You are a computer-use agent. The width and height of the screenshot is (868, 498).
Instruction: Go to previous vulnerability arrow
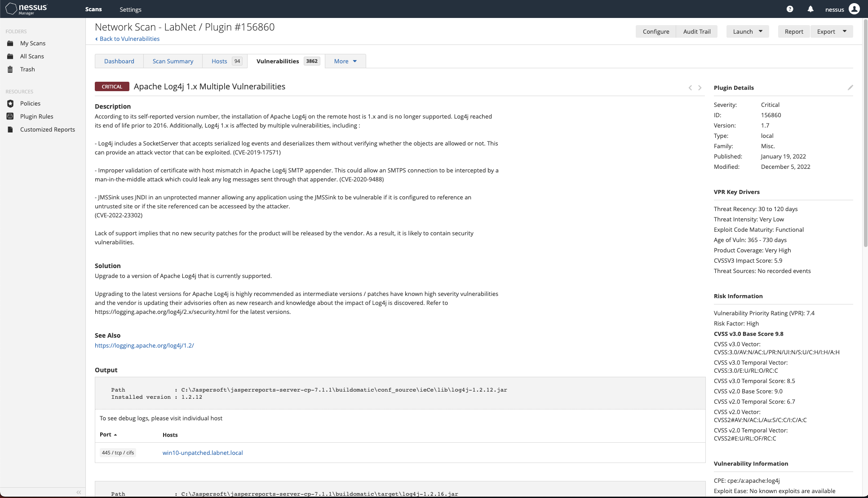pyautogui.click(x=690, y=88)
